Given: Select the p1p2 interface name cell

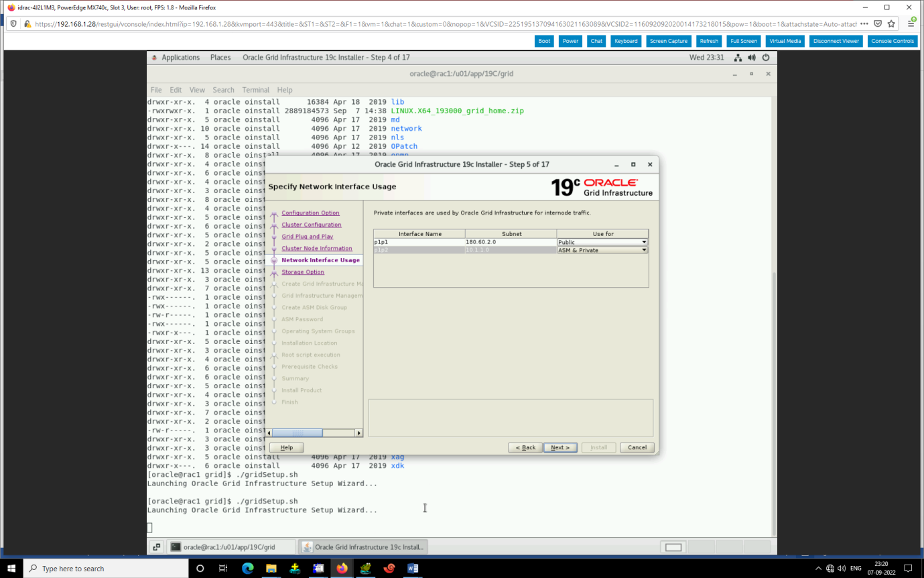Looking at the screenshot, I should [x=419, y=250].
